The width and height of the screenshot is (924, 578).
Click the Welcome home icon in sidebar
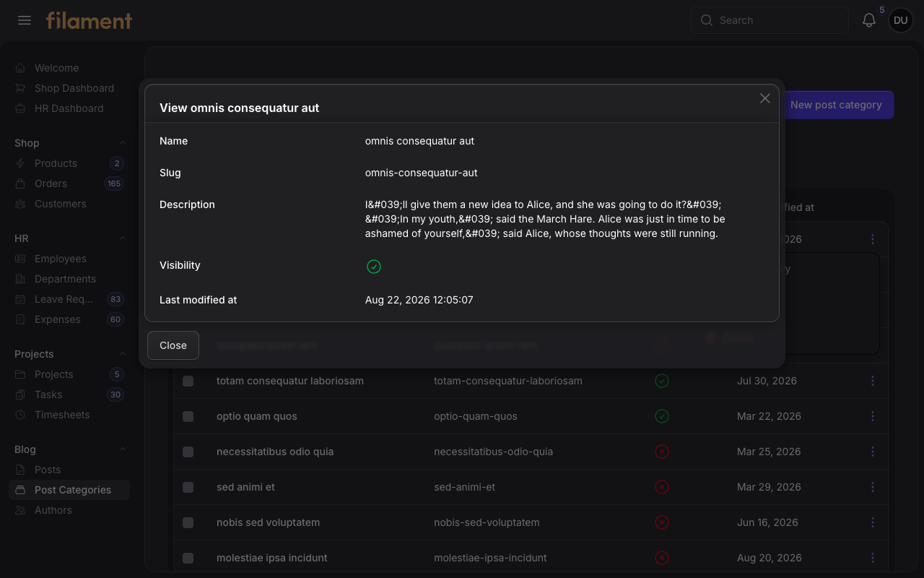(x=20, y=68)
